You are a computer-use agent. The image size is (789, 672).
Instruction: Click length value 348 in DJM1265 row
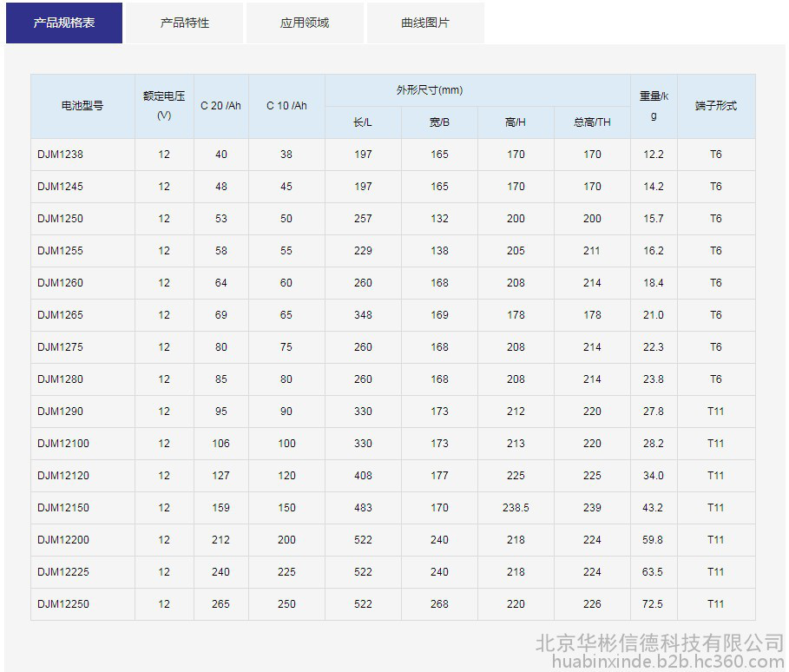(363, 315)
